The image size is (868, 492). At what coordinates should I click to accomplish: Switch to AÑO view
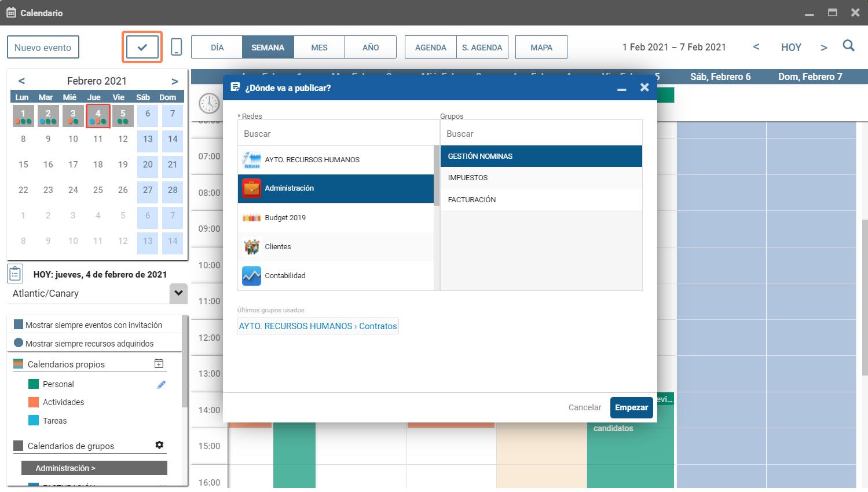click(371, 48)
